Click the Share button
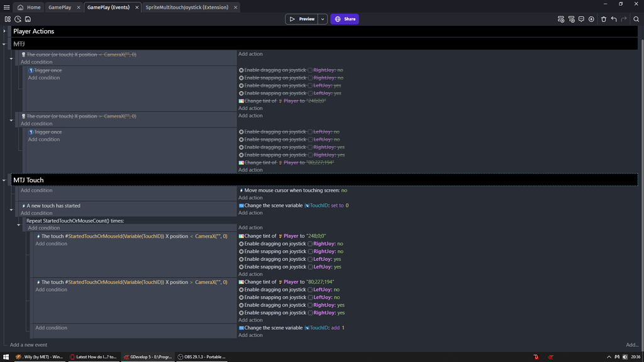The width and height of the screenshot is (644, 362). (345, 19)
